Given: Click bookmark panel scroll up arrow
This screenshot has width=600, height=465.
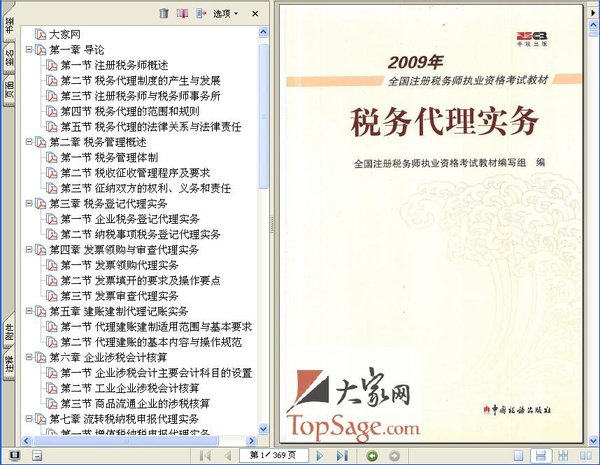Looking at the screenshot, I should 263,32.
